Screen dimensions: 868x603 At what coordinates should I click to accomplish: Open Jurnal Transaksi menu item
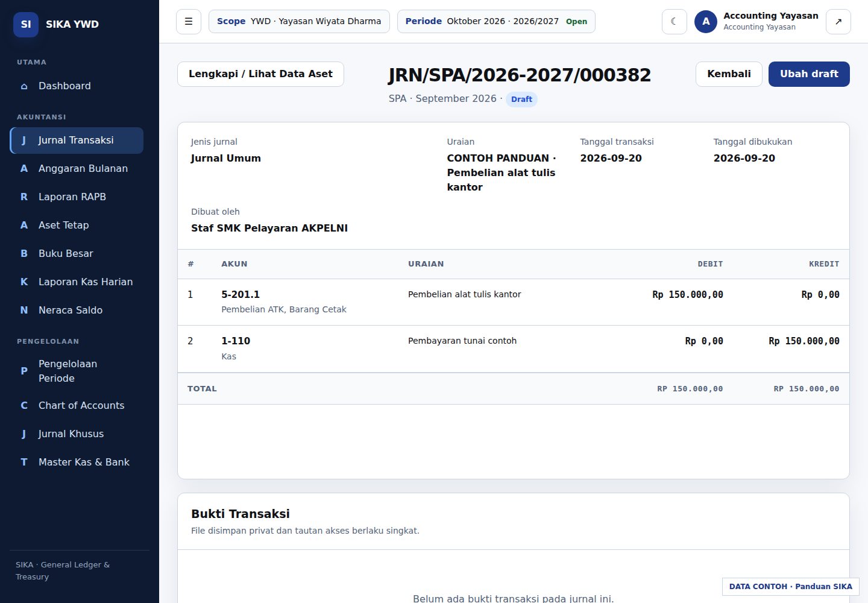pos(77,140)
